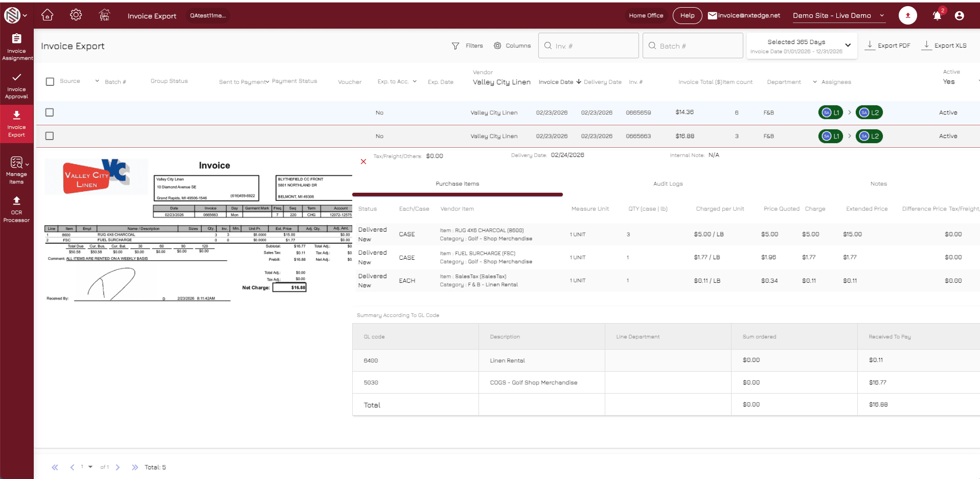
Task: Click the Home Office button
Action: [646, 15]
